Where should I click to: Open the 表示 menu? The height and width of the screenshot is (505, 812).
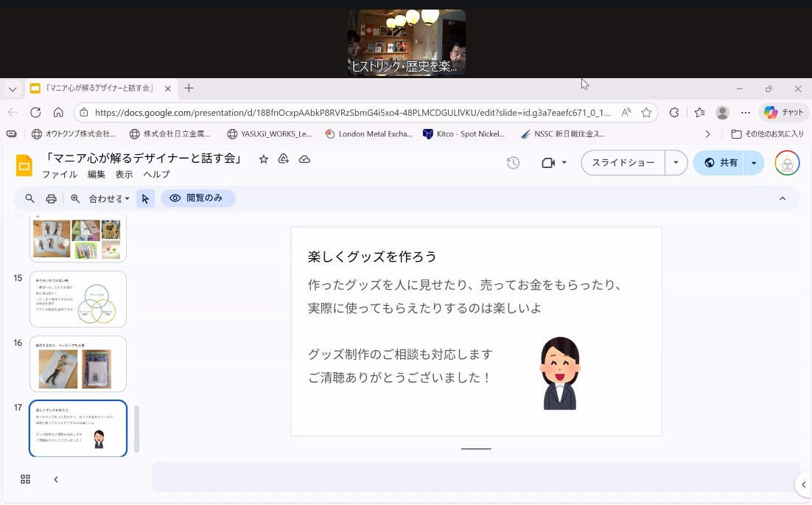click(x=124, y=175)
